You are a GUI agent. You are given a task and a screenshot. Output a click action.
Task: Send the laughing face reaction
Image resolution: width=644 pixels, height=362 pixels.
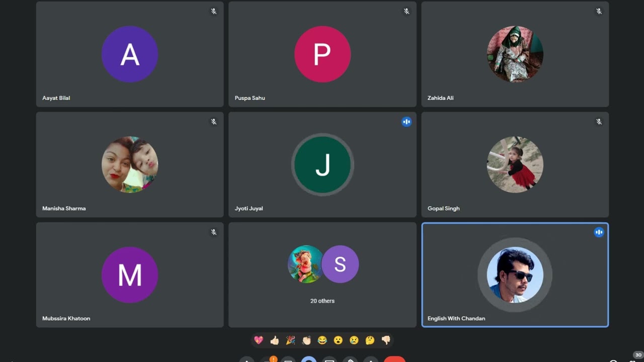tap(322, 340)
